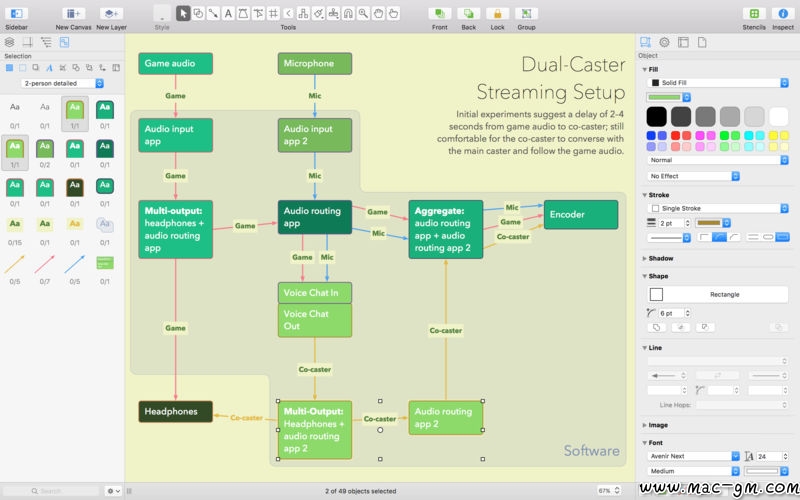Click Bring to Front icon
This screenshot has height=500, width=800.
439,14
